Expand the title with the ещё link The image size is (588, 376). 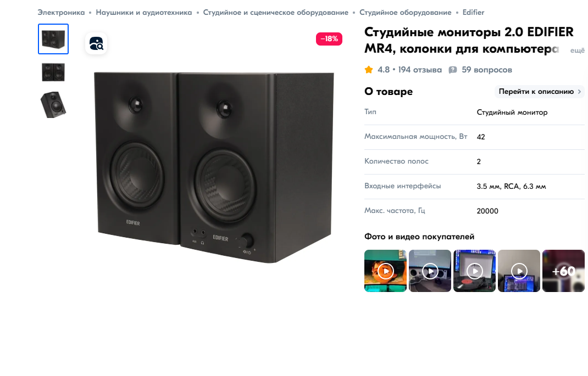point(577,50)
